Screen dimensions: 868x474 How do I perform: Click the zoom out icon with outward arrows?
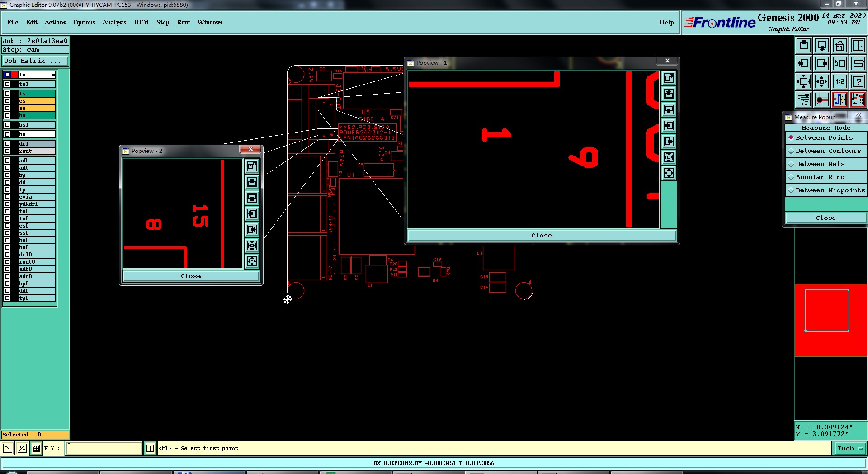[822, 81]
